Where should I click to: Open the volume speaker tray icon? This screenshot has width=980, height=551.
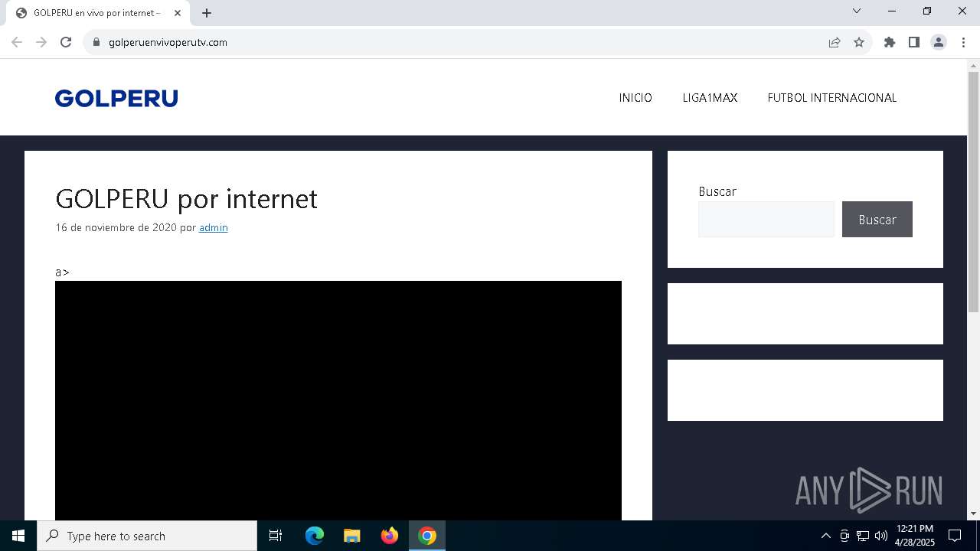(x=881, y=536)
